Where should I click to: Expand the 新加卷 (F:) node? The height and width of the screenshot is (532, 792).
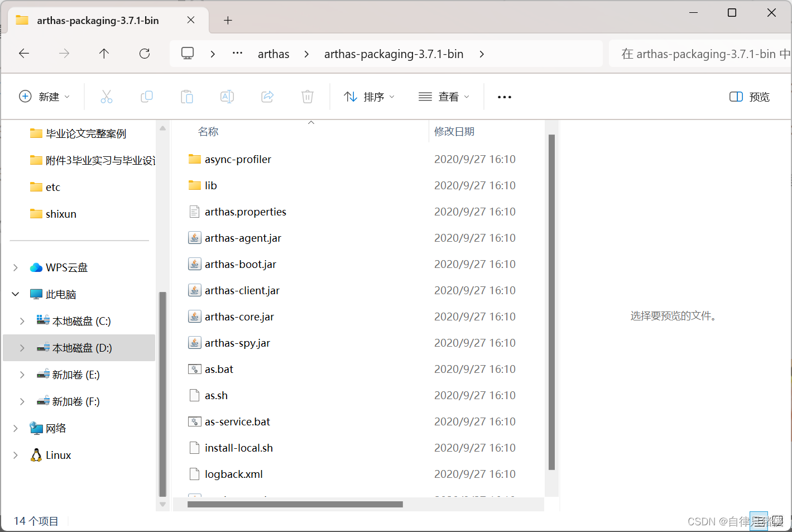point(22,401)
